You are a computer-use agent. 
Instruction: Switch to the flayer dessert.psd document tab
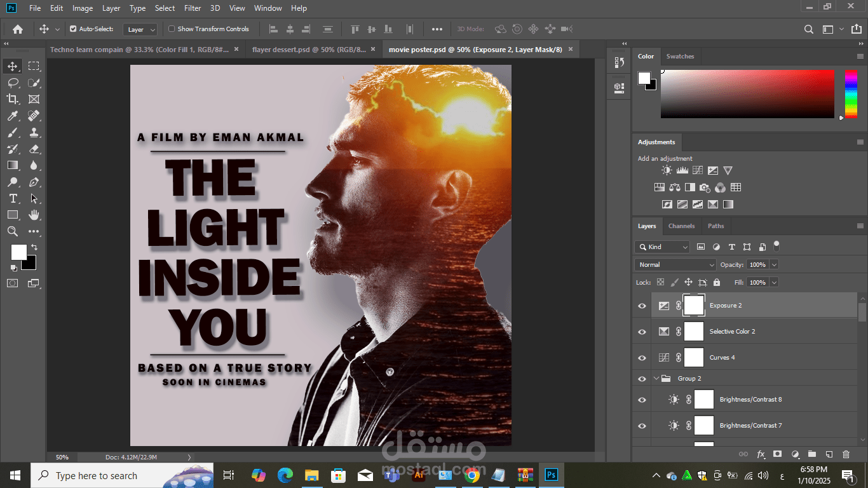point(309,50)
